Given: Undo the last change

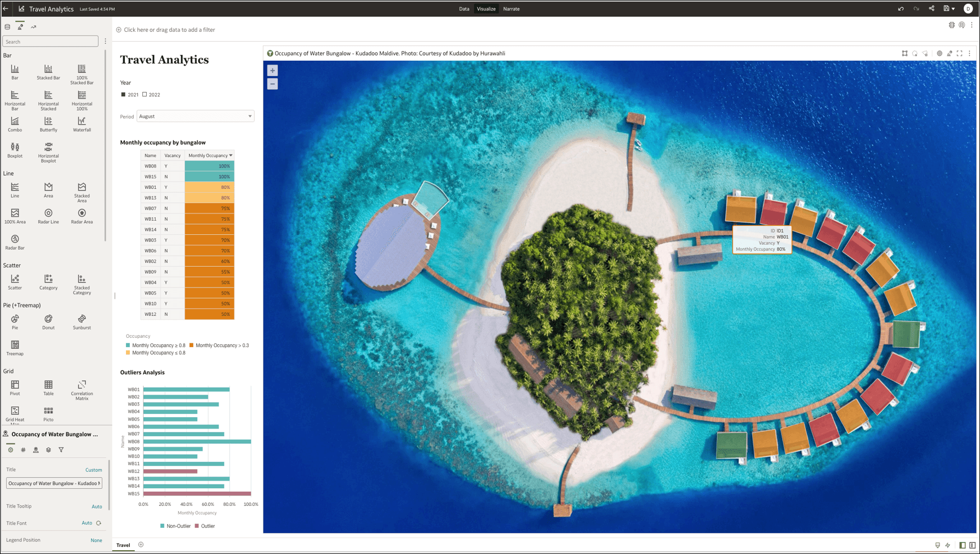Looking at the screenshot, I should point(901,8).
